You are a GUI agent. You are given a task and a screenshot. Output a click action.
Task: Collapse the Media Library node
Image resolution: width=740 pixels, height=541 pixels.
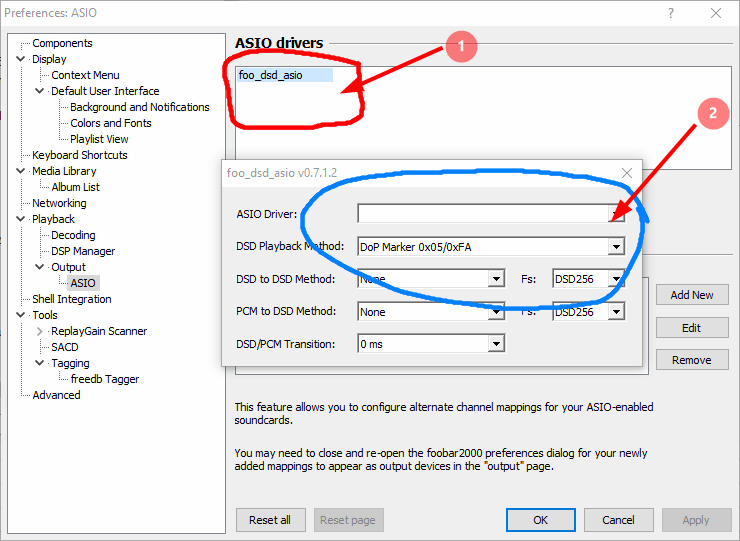(x=20, y=171)
